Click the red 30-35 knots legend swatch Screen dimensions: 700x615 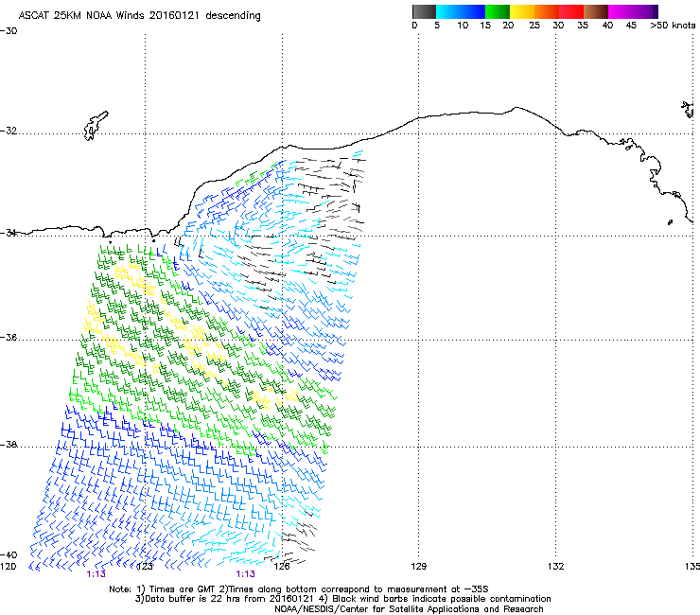[x=571, y=11]
